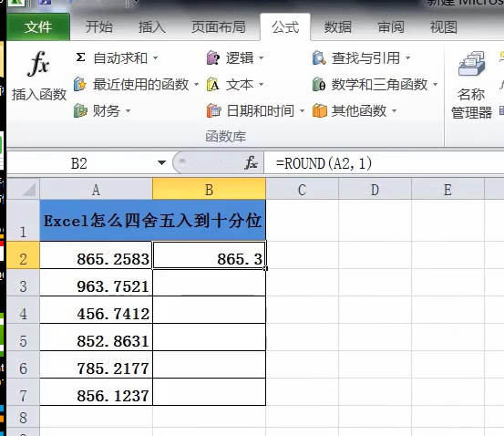The height and width of the screenshot is (436, 504).
Task: Switch to the Data (数据) tab
Action: click(x=337, y=27)
